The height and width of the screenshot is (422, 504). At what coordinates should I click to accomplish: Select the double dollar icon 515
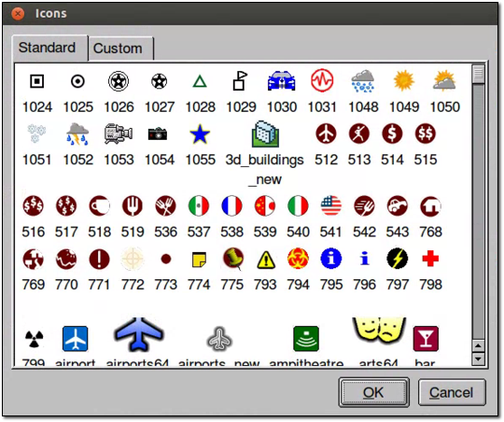coord(426,134)
